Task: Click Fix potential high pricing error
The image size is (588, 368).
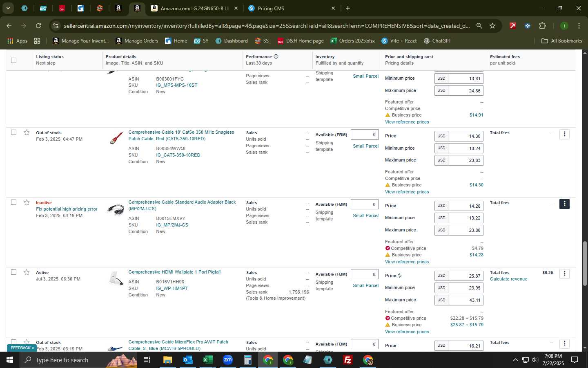Action: click(x=67, y=209)
